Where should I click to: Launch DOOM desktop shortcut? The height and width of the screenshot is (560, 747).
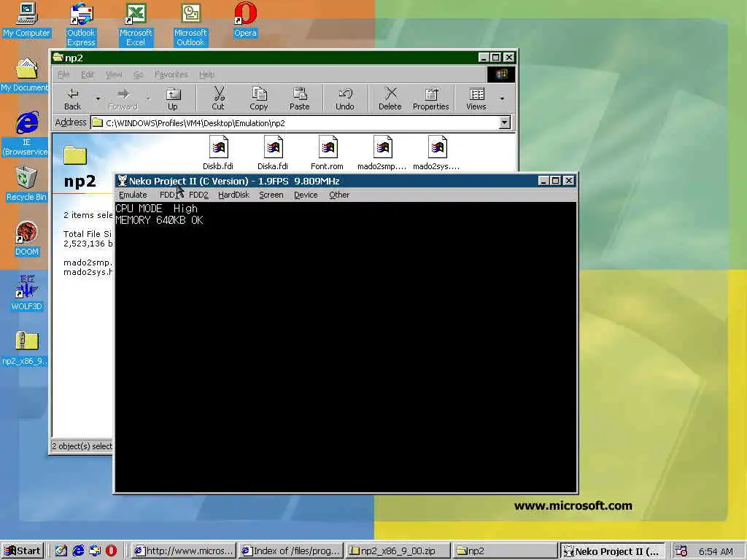coord(27,239)
